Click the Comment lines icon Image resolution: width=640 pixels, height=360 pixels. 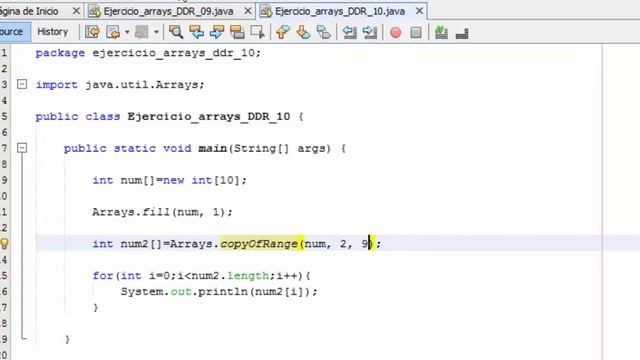pos(441,32)
